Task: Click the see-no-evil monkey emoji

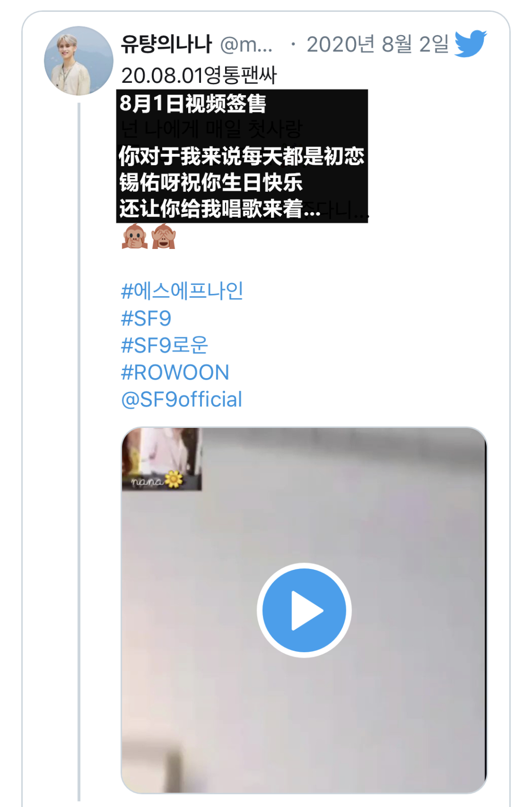Action: 164,237
